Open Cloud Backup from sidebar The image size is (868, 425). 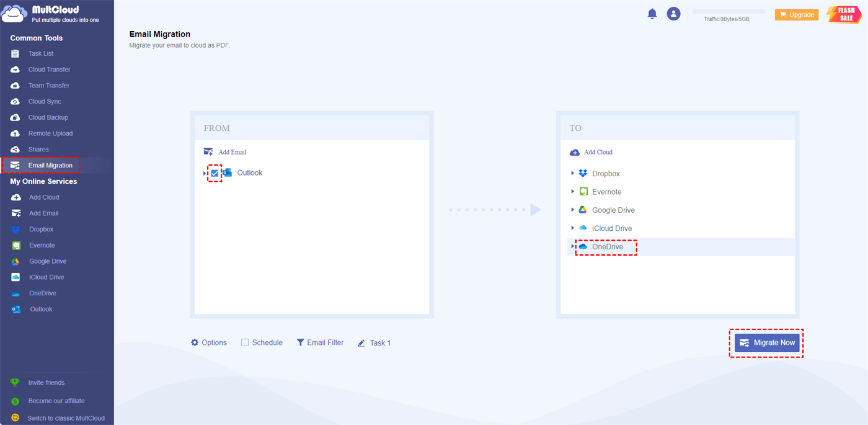click(48, 117)
